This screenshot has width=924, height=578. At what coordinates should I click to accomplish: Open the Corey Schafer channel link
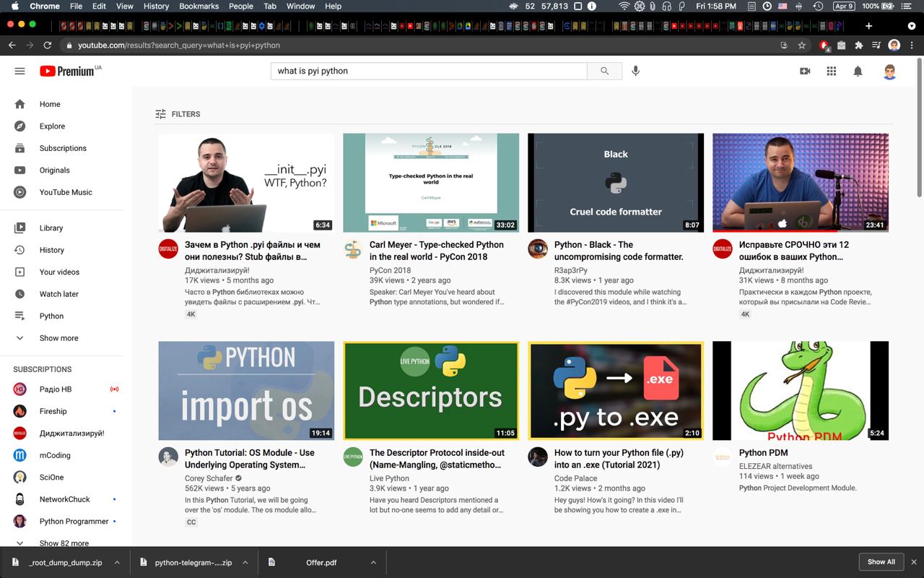pyautogui.click(x=209, y=478)
